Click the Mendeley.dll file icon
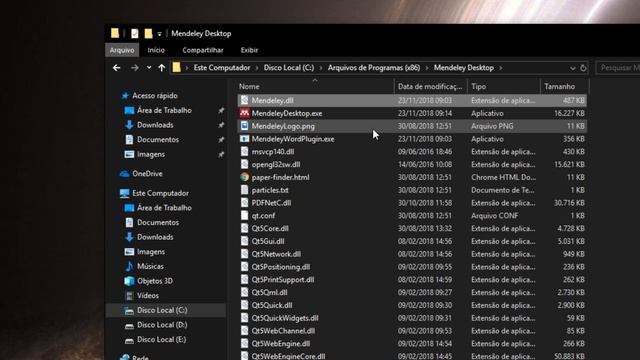Image resolution: width=640 pixels, height=360 pixels. coord(244,100)
